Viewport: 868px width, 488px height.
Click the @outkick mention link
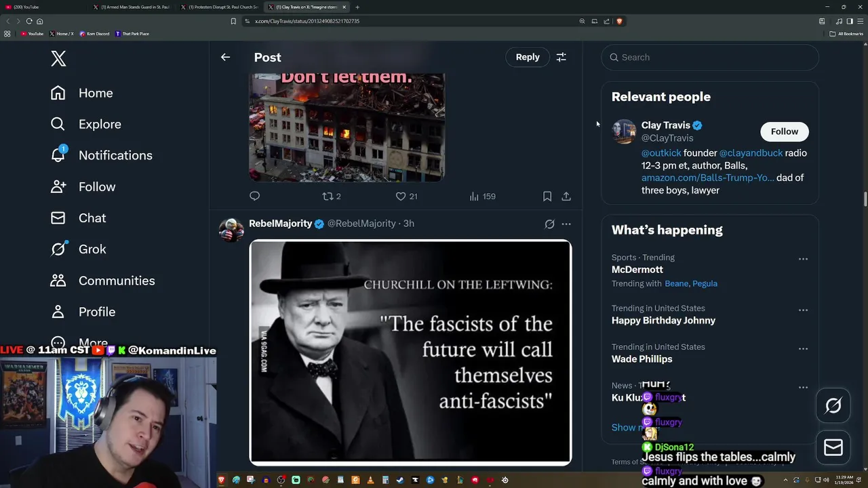(x=661, y=153)
